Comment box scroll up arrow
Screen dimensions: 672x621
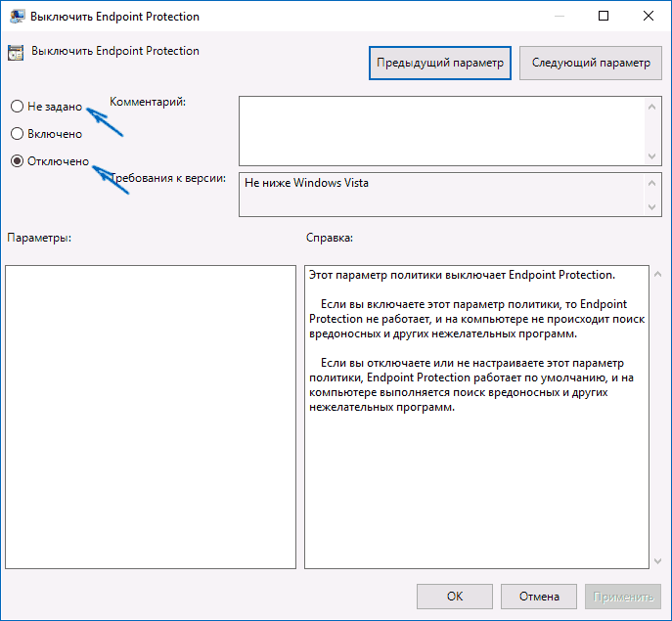[x=651, y=108]
